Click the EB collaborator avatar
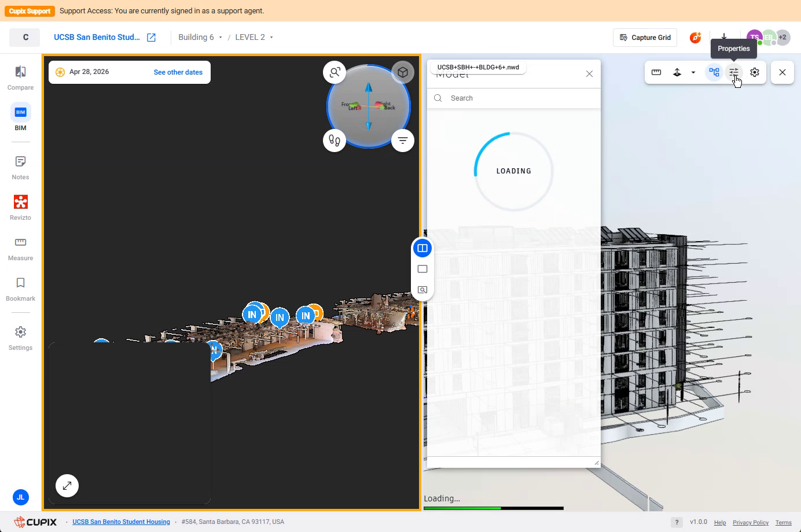The image size is (801, 532). click(x=769, y=38)
